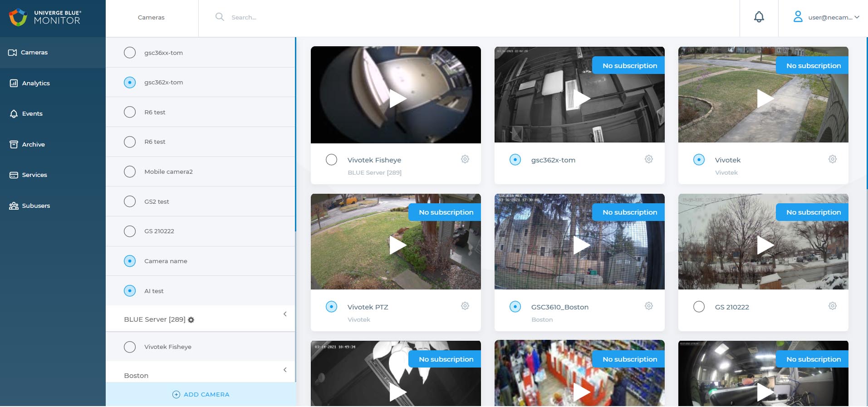Open the user account dropdown
868x407 pixels.
(x=857, y=17)
